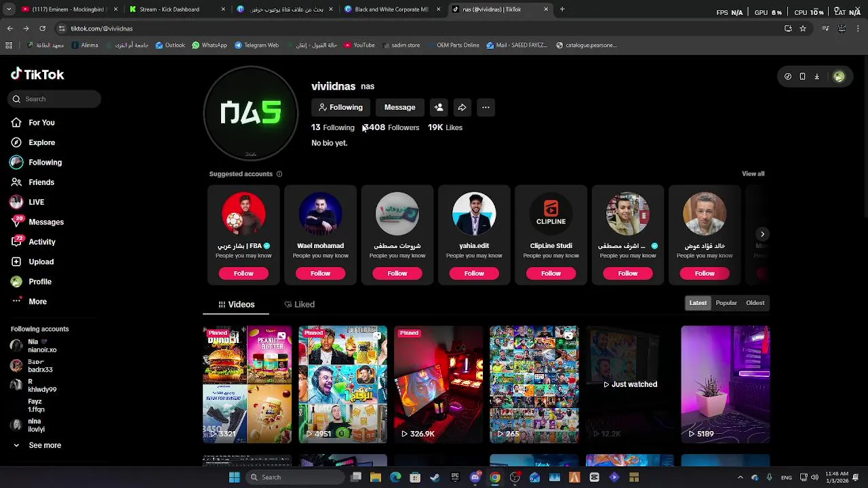The height and width of the screenshot is (488, 868).
Task: Switch to the Videos tab
Action: [236, 304]
